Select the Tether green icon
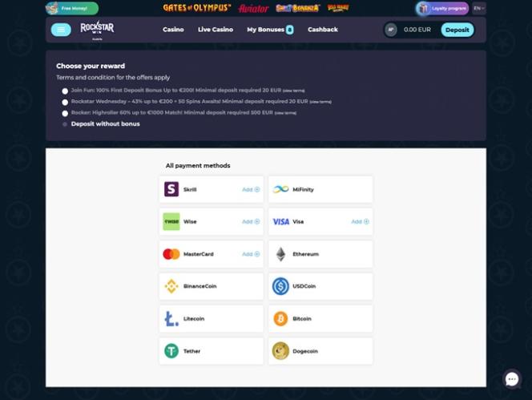Viewport: 532px width, 400px height. point(171,351)
